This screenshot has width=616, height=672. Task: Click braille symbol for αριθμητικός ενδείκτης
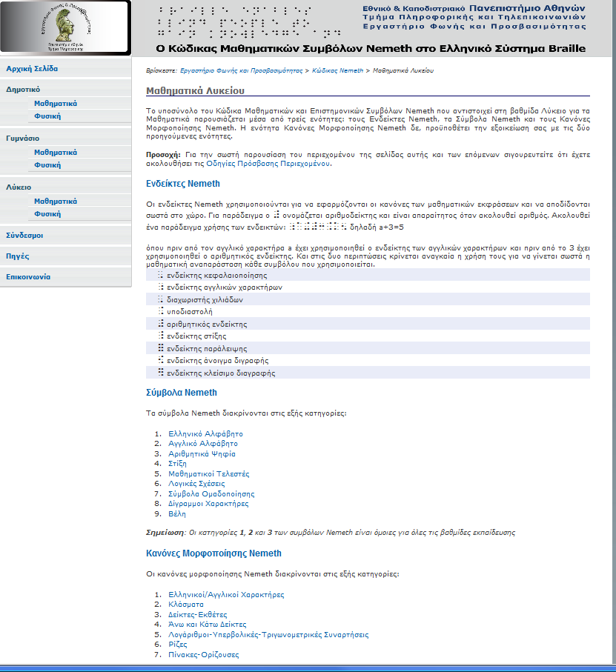(160, 324)
